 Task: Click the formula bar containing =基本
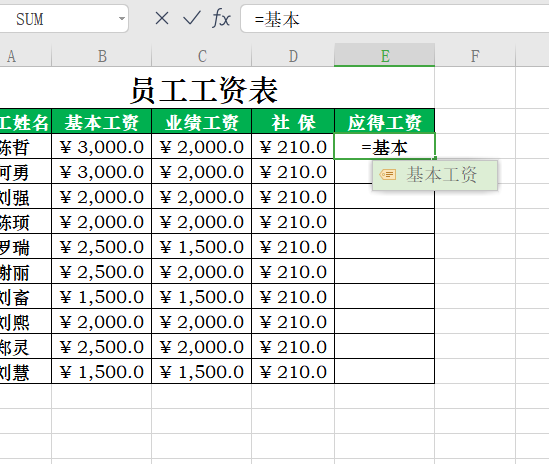tap(395, 19)
